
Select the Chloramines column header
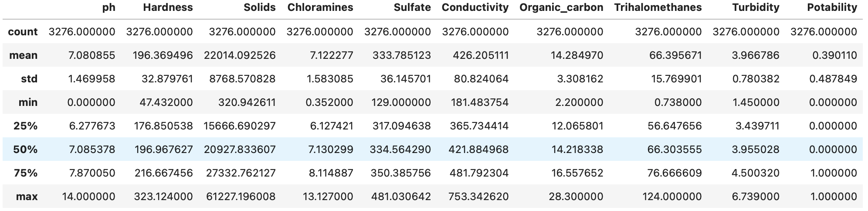point(320,7)
